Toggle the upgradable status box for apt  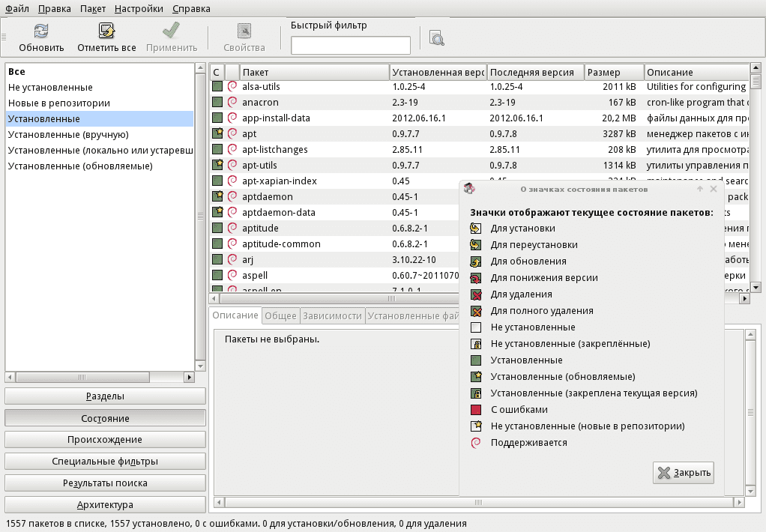[x=217, y=134]
